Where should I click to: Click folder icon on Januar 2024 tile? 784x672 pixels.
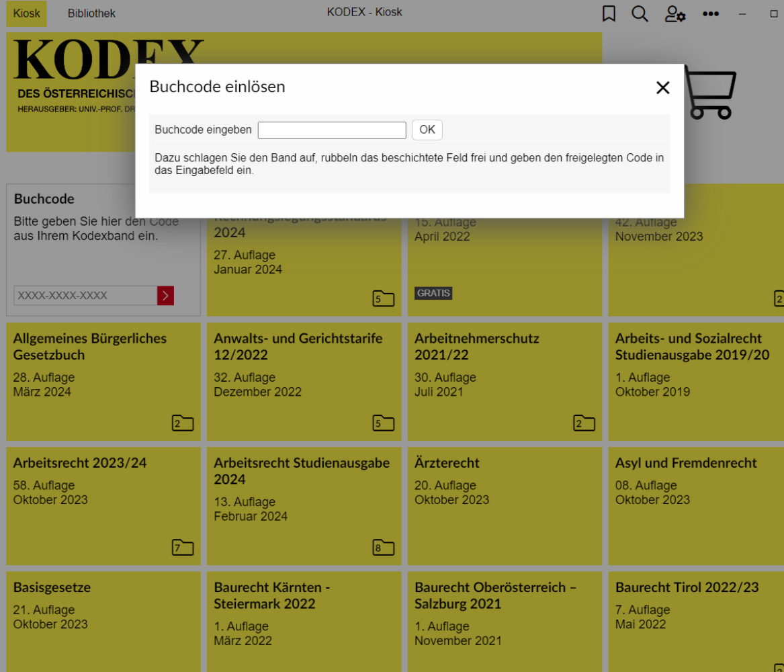pos(384,298)
